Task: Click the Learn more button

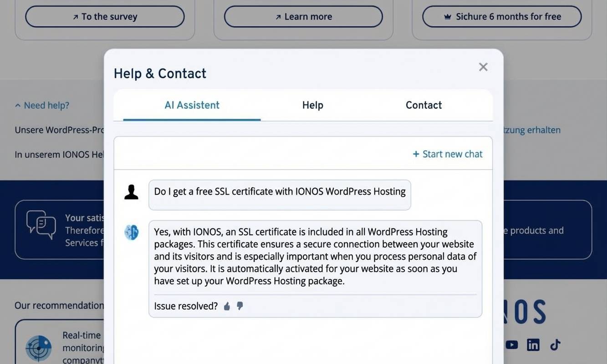Action: [303, 16]
